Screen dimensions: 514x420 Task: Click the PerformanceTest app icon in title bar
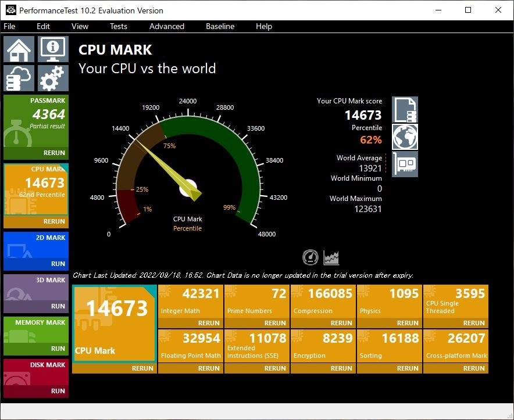point(11,10)
